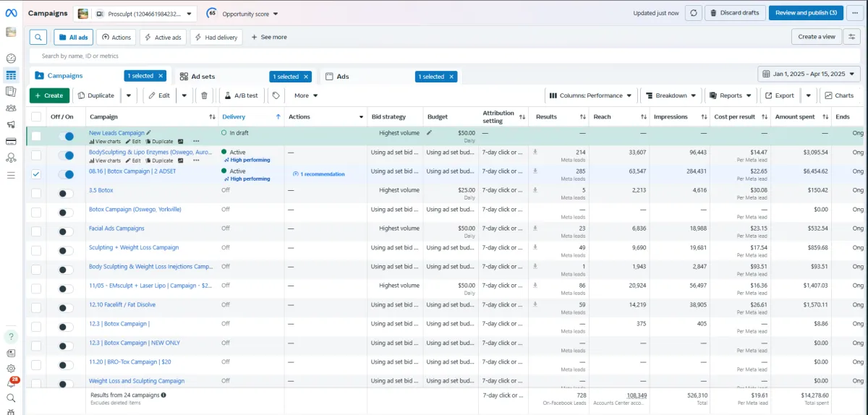Screen dimensions: 868x415
Task: Open the Breakdown dropdown
Action: (x=671, y=95)
